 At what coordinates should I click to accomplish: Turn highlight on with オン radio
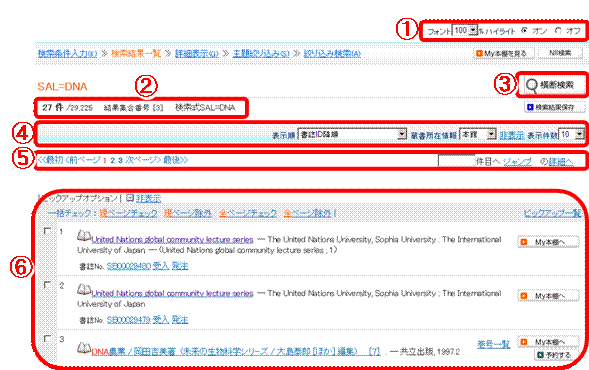[524, 30]
